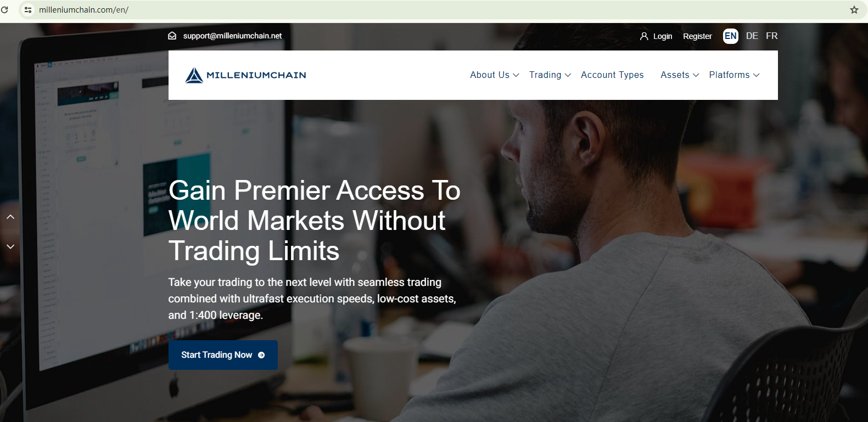Image resolution: width=868 pixels, height=422 pixels.
Task: Click the user profile icon next to Login
Action: click(x=644, y=36)
